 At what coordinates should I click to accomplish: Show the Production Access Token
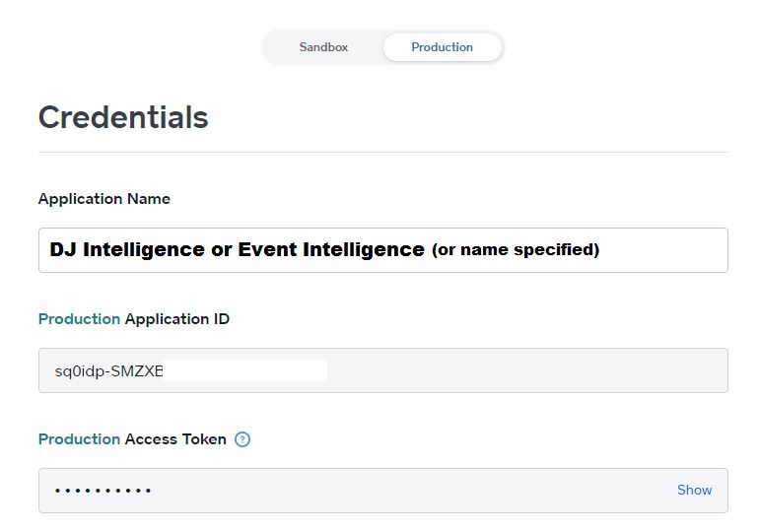pos(694,490)
